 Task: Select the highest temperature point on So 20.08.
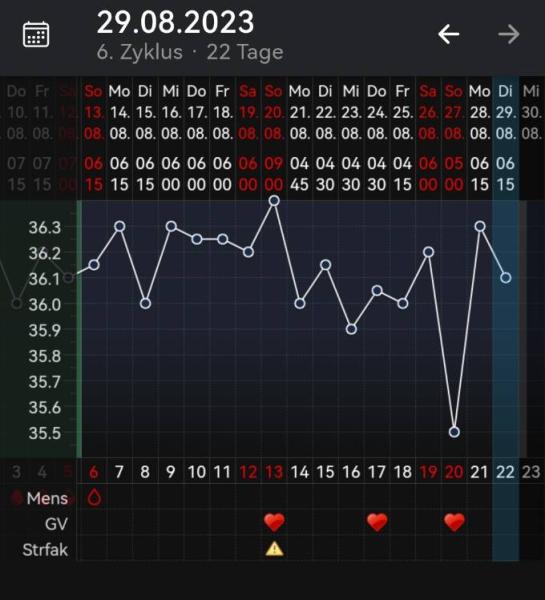pos(274,201)
